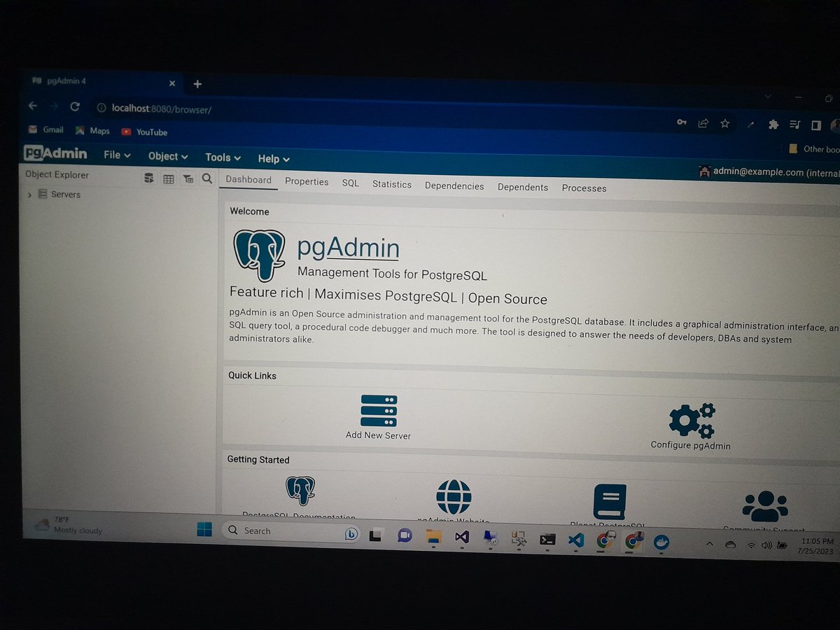Open File Explorer from the taskbar
840x630 pixels.
pyautogui.click(x=433, y=536)
